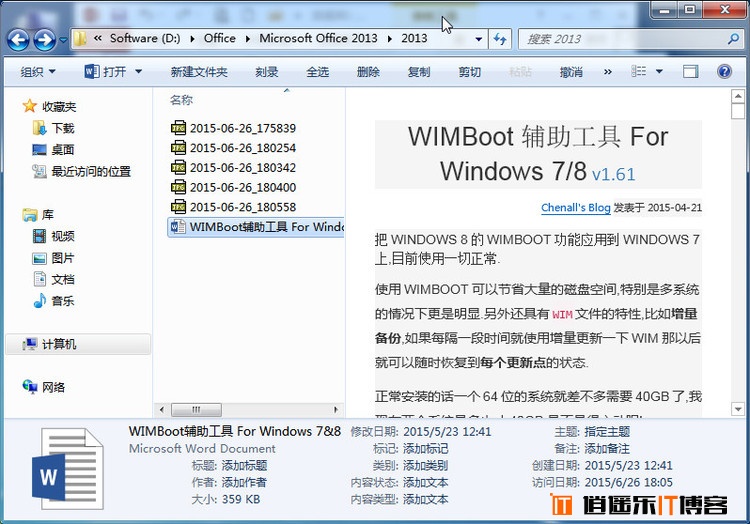The image size is (750, 524).
Task: Open the address bar history dropdown
Action: click(x=478, y=39)
